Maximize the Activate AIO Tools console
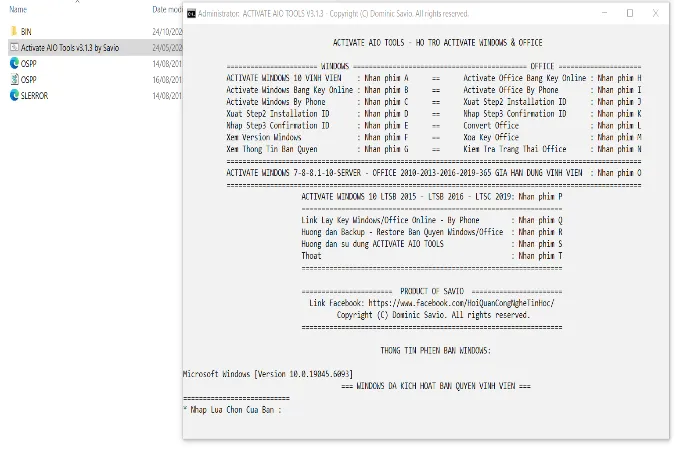This screenshot has height=450, width=680. [x=630, y=13]
